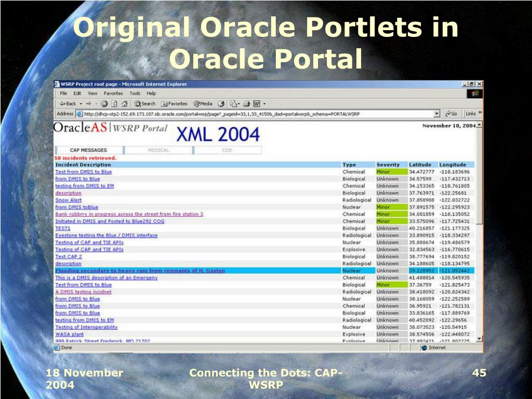Click the Refresh page icon
Viewport: 532px width, 399px height.
click(115, 104)
